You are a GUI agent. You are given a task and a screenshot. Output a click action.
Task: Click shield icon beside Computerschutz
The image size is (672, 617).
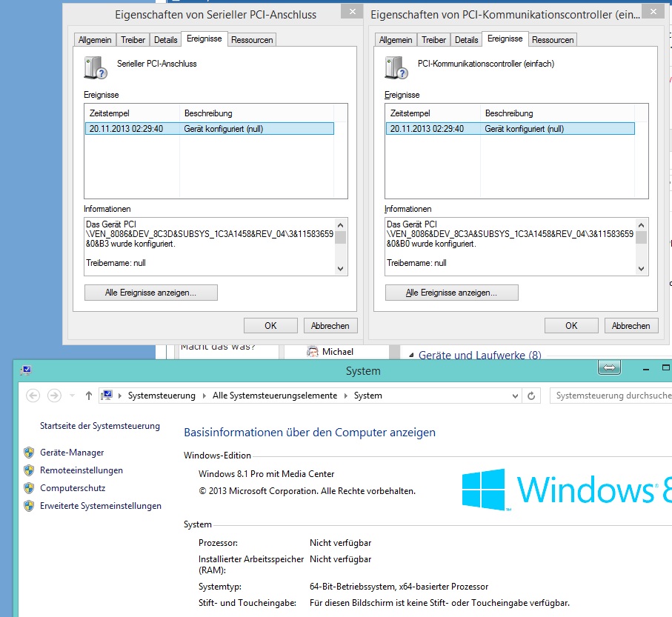click(x=29, y=488)
